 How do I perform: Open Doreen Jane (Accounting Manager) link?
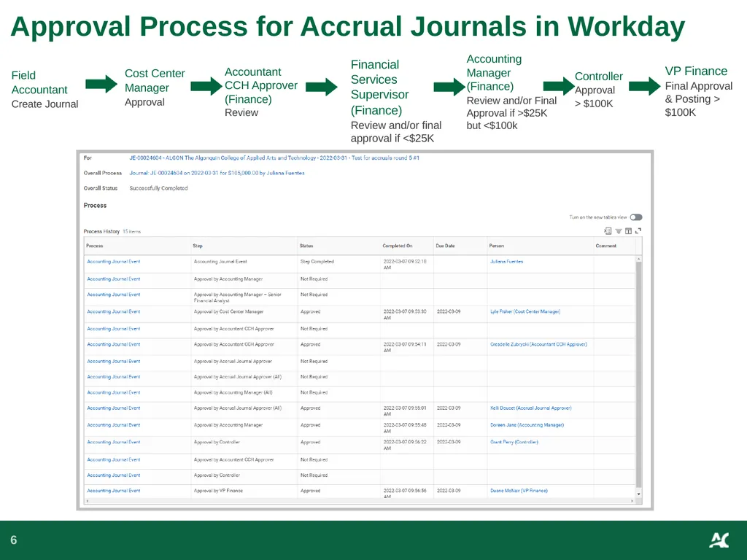(x=527, y=425)
